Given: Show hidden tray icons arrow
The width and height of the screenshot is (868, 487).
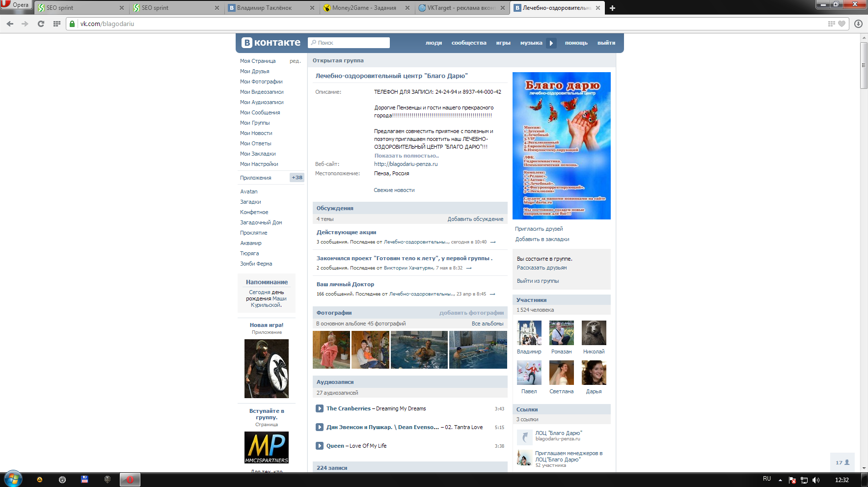Looking at the screenshot, I should 780,480.
